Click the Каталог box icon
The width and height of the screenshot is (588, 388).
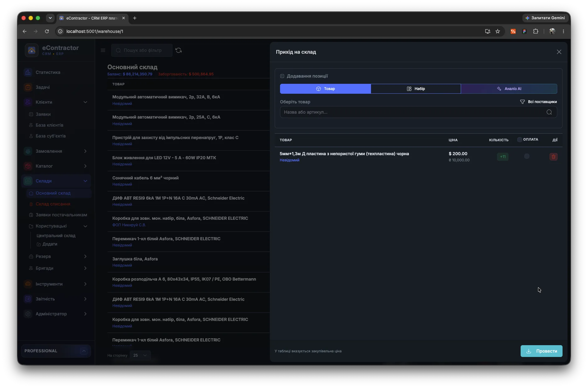click(28, 166)
